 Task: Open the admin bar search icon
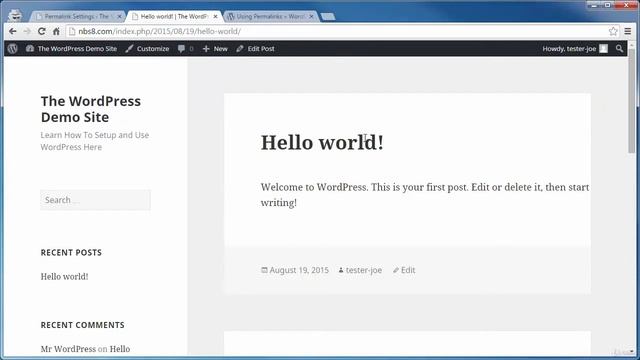pyautogui.click(x=619, y=49)
